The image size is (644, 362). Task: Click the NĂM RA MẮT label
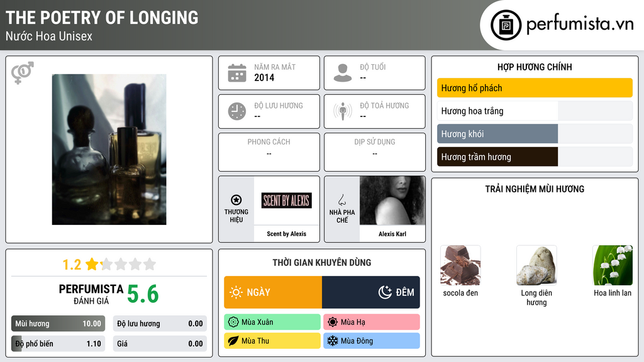275,67
